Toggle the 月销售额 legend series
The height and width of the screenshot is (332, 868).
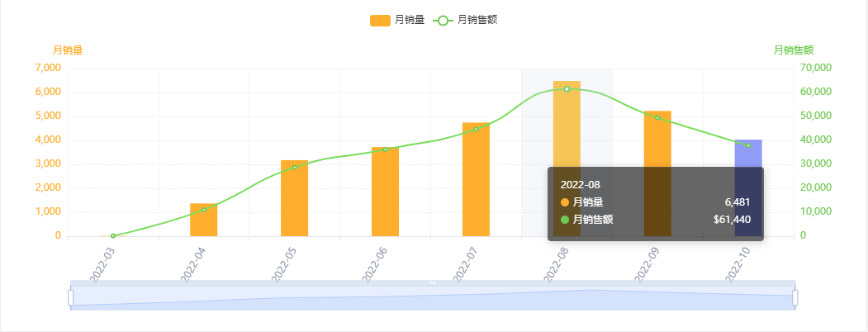click(465, 21)
